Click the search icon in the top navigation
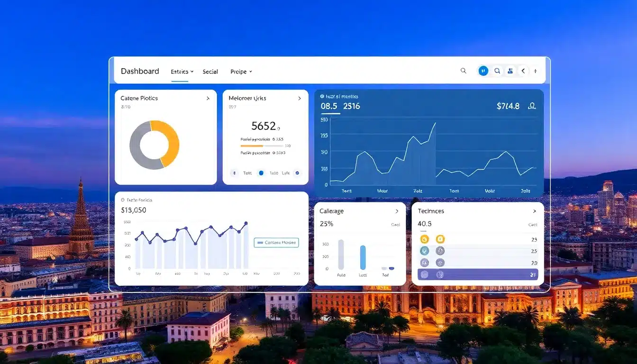The image size is (637, 364). click(x=464, y=71)
